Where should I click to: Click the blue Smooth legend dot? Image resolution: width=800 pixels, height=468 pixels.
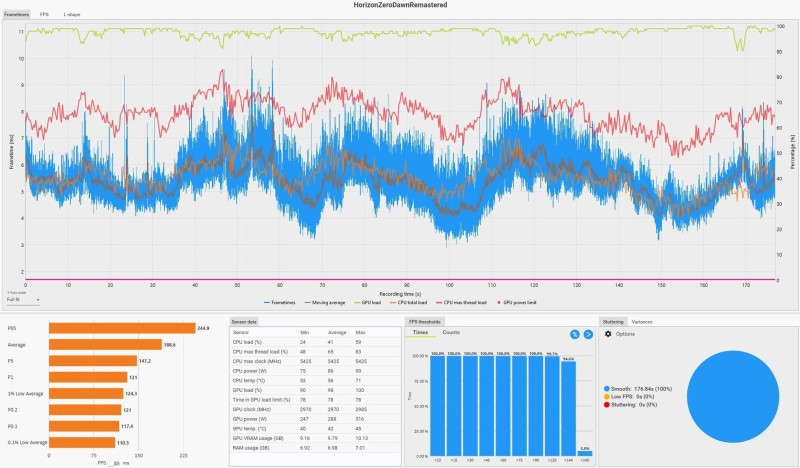click(607, 389)
